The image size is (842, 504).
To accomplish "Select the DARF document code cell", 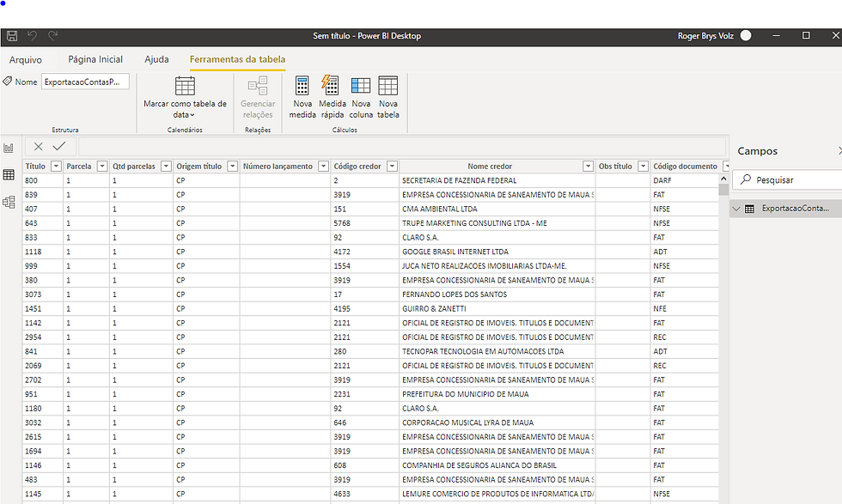I will point(685,180).
